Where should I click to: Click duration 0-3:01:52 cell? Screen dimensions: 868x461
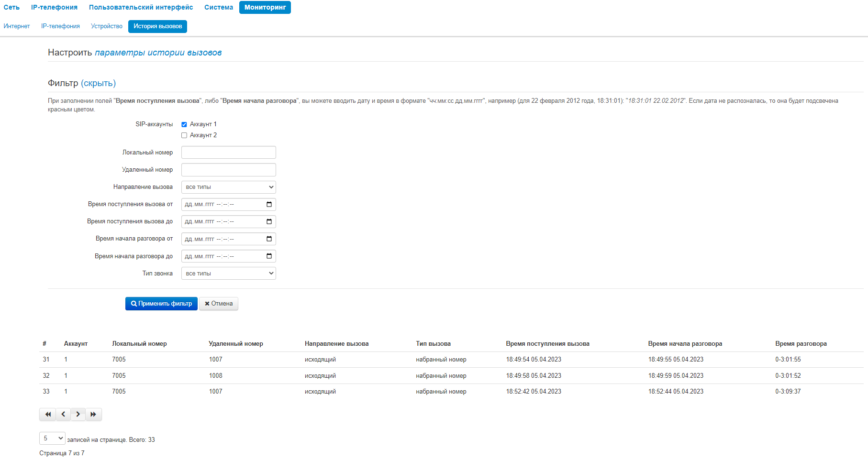tap(788, 376)
